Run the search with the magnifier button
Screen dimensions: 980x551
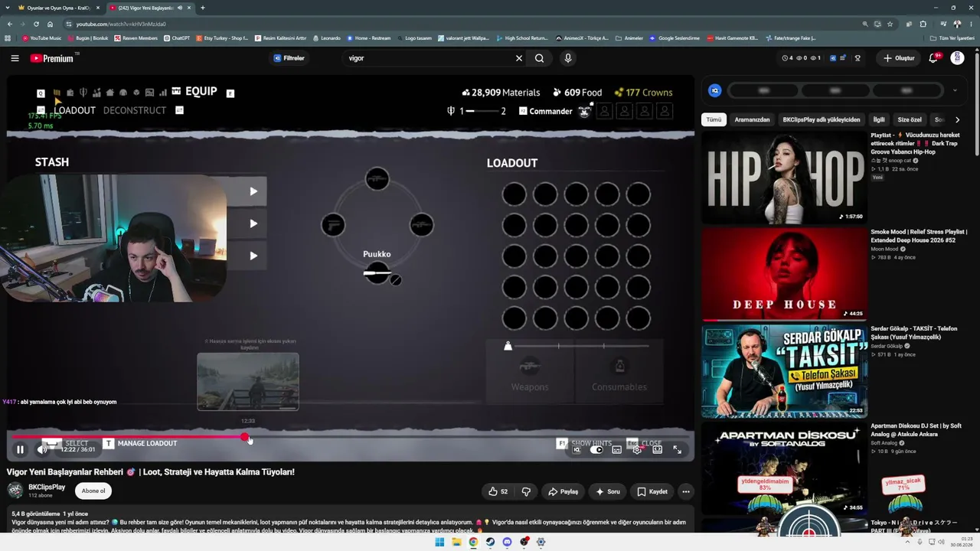pos(540,58)
